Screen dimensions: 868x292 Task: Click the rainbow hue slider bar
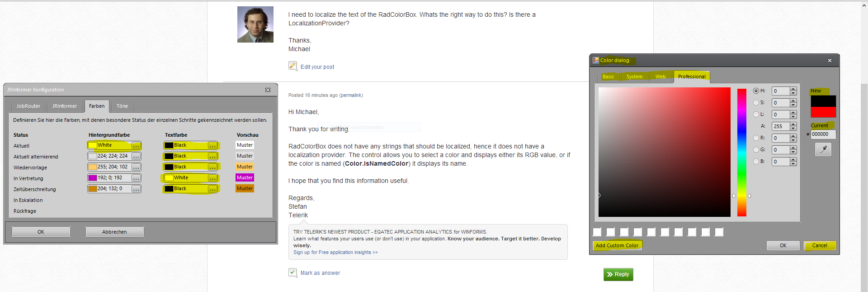tap(742, 152)
